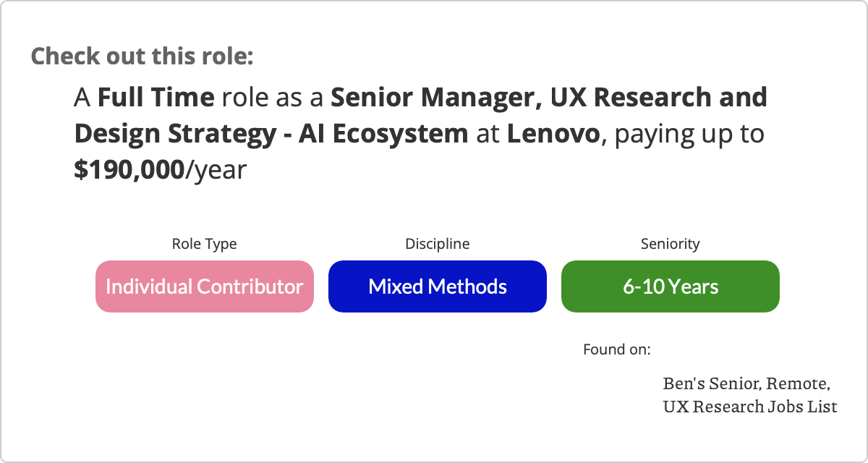Image resolution: width=868 pixels, height=463 pixels.
Task: Click the bold Full Time text
Action: click(x=156, y=97)
